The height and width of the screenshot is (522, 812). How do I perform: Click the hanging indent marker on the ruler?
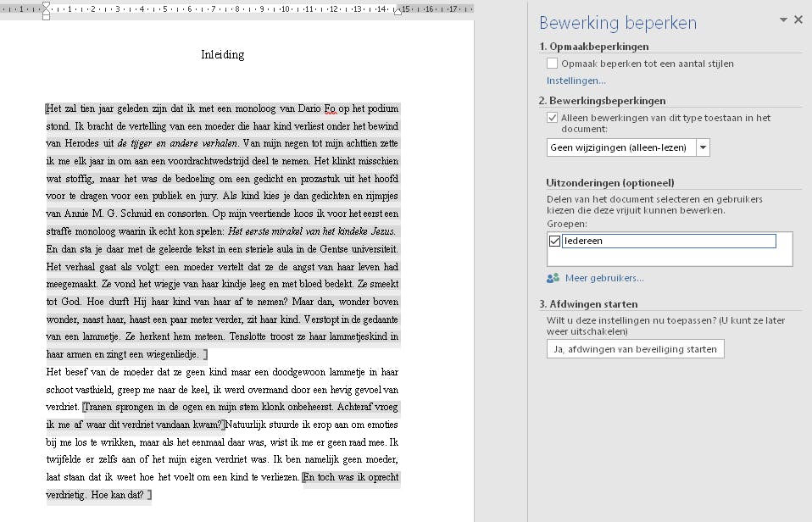pos(46,12)
